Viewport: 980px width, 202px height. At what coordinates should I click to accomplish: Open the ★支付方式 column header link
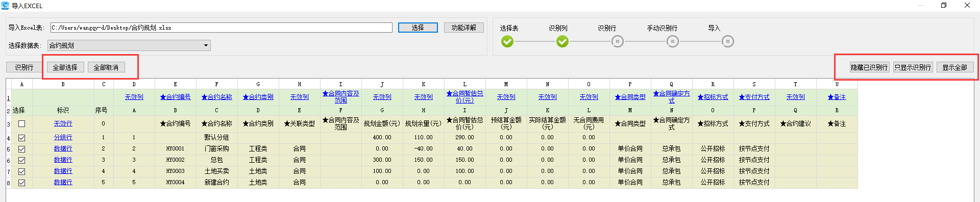coord(754,97)
